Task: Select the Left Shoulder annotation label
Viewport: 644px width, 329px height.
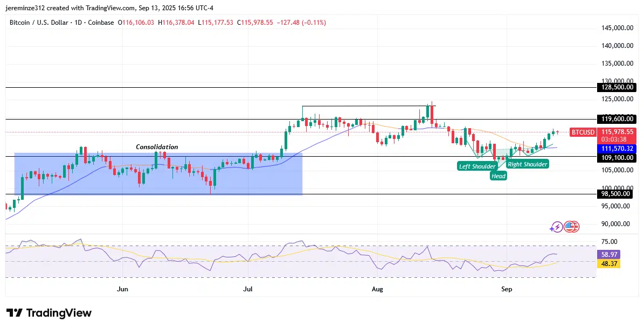Action: click(x=476, y=166)
